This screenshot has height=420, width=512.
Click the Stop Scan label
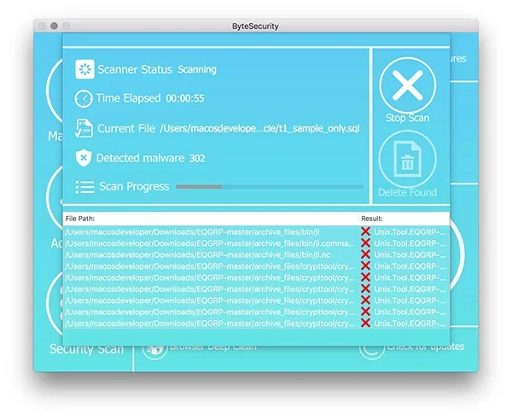point(408,118)
